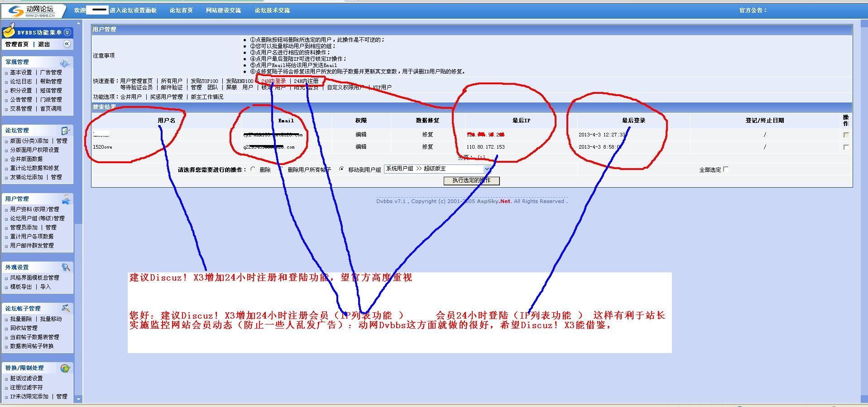Open 重计用户各项数据
This screenshot has width=868, height=407.
click(32, 237)
